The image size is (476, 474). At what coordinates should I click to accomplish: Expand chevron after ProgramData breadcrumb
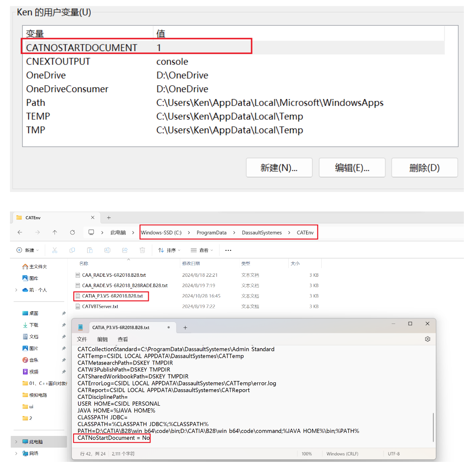tap(234, 233)
